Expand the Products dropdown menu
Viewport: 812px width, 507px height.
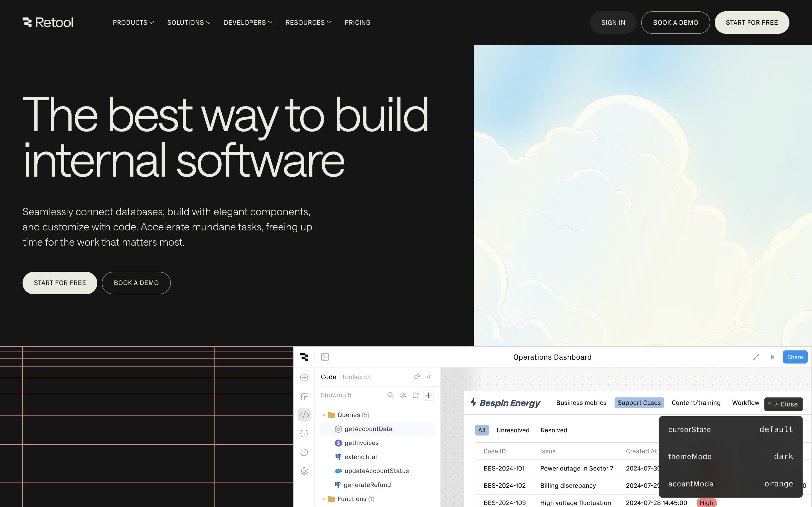(x=133, y=23)
